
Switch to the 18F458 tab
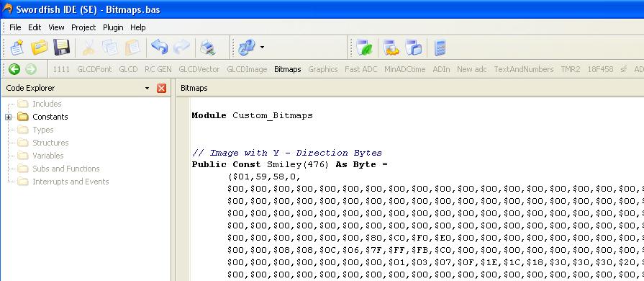pos(600,70)
